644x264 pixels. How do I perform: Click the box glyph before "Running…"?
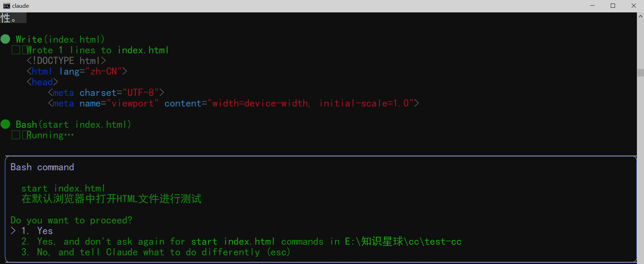click(16, 135)
